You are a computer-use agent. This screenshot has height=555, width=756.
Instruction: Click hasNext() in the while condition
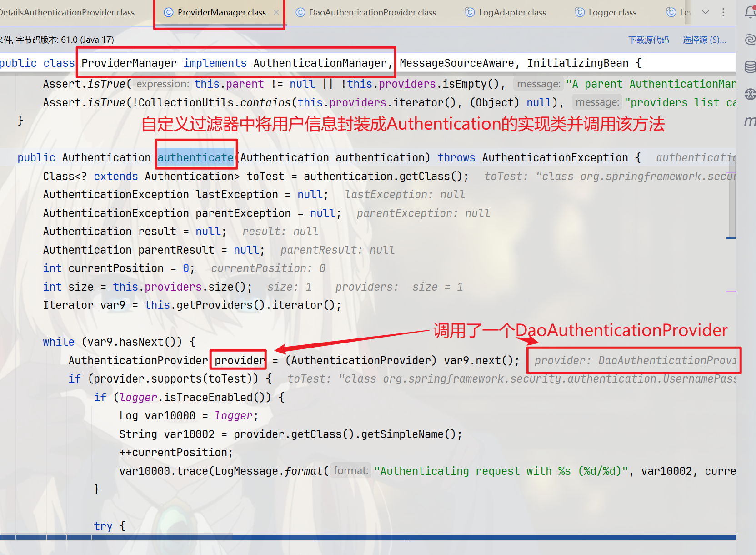pos(147,342)
